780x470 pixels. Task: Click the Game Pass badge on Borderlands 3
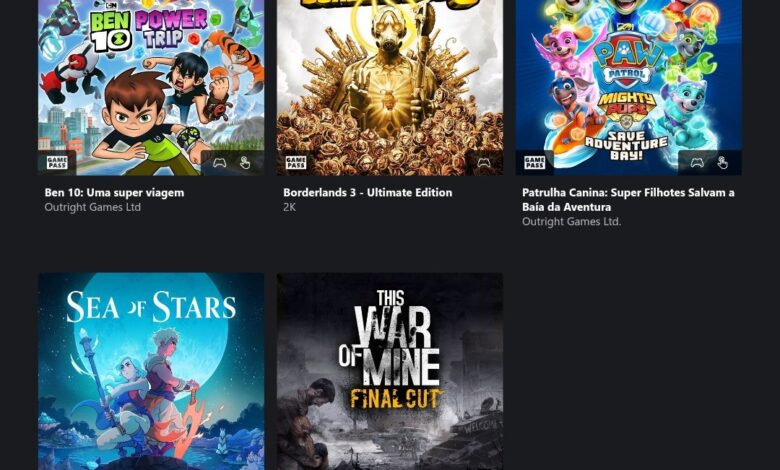click(295, 163)
